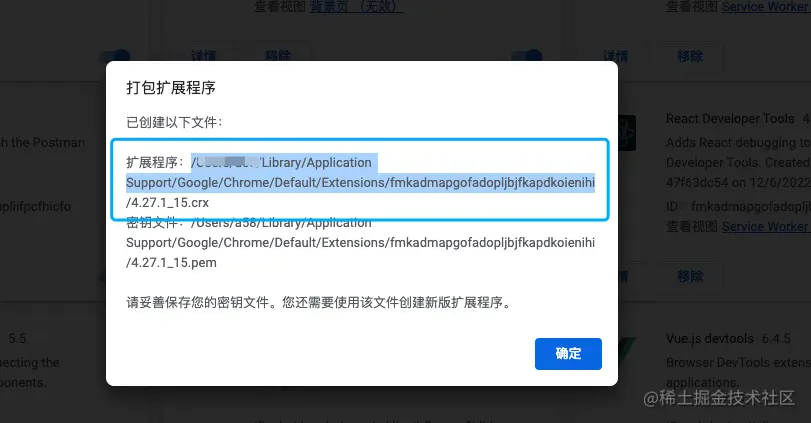Click the highlighted .crx extension path text
The image size is (811, 423).
coord(361,183)
